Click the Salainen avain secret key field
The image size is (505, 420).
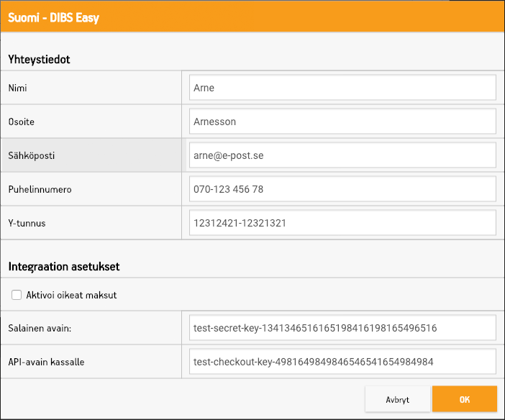point(342,328)
